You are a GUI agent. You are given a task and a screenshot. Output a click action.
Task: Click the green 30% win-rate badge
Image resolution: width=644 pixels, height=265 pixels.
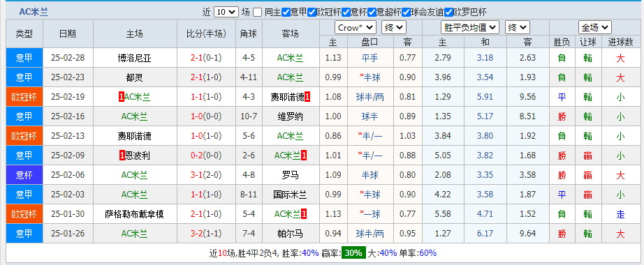coord(353,252)
